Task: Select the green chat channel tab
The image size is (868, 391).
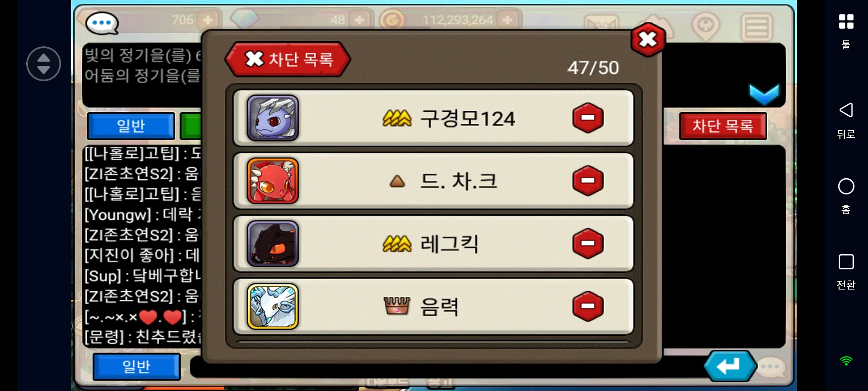Action: click(x=191, y=126)
